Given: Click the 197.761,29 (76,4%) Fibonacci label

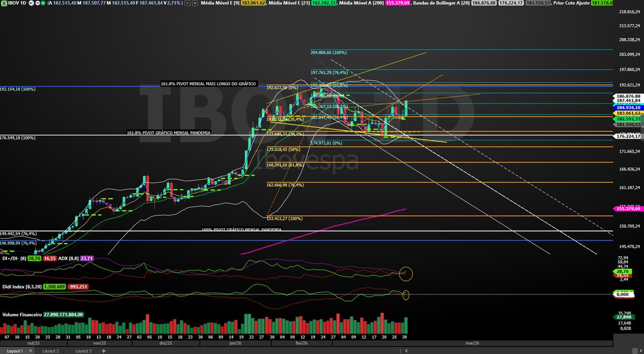Looking at the screenshot, I should [329, 73].
